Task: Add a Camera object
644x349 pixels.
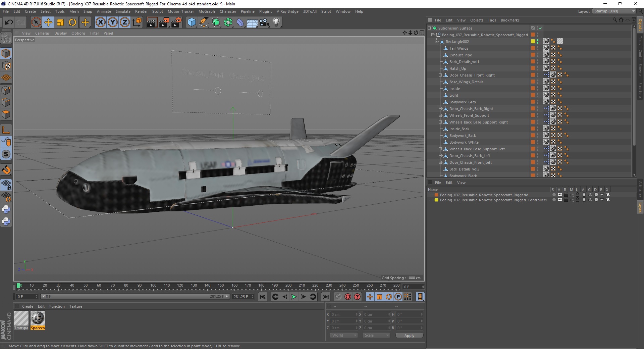Action: (264, 22)
